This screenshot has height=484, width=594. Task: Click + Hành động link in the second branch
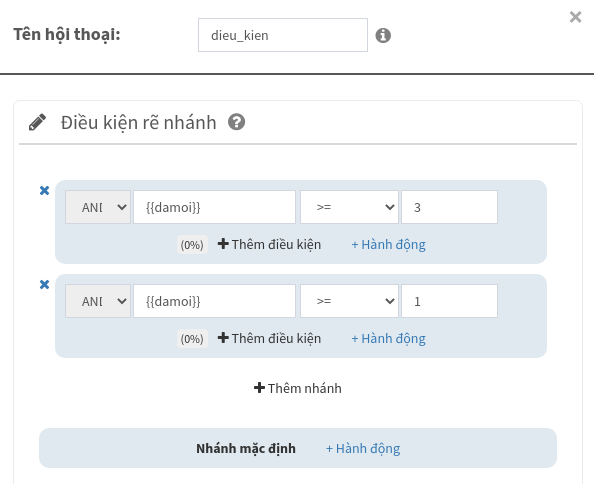point(388,339)
